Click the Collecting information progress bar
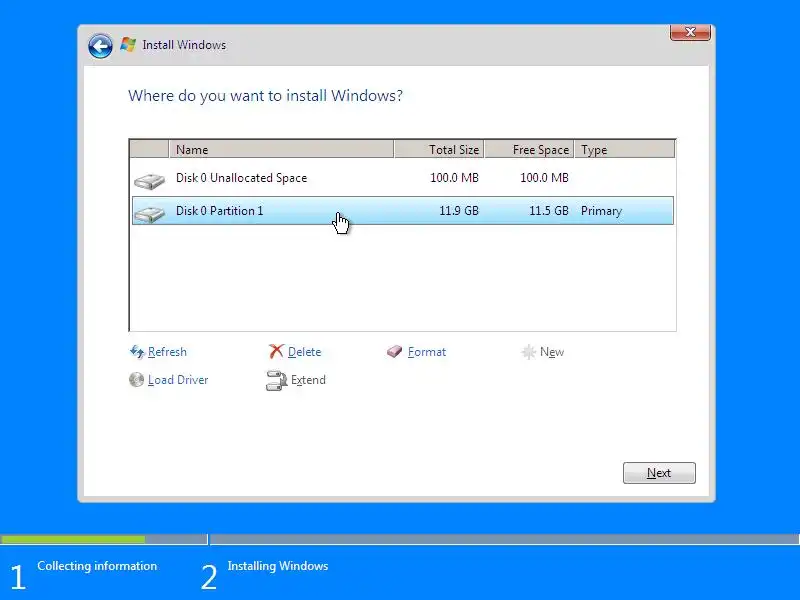Image resolution: width=800 pixels, height=600 pixels. click(104, 539)
